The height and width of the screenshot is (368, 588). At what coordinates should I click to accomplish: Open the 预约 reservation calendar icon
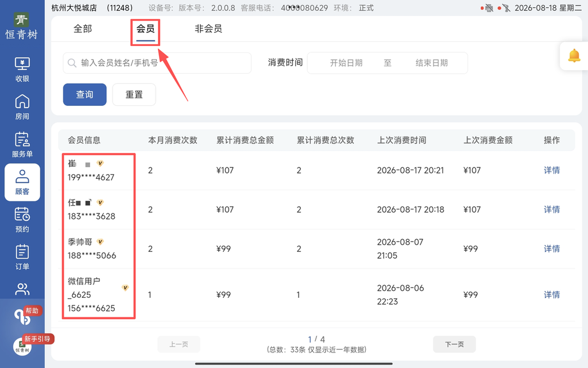tap(22, 220)
